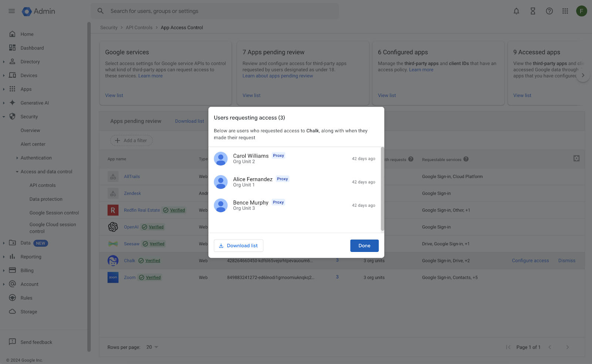Expand the Reporting section arrow
The image size is (592, 364).
tap(4, 257)
